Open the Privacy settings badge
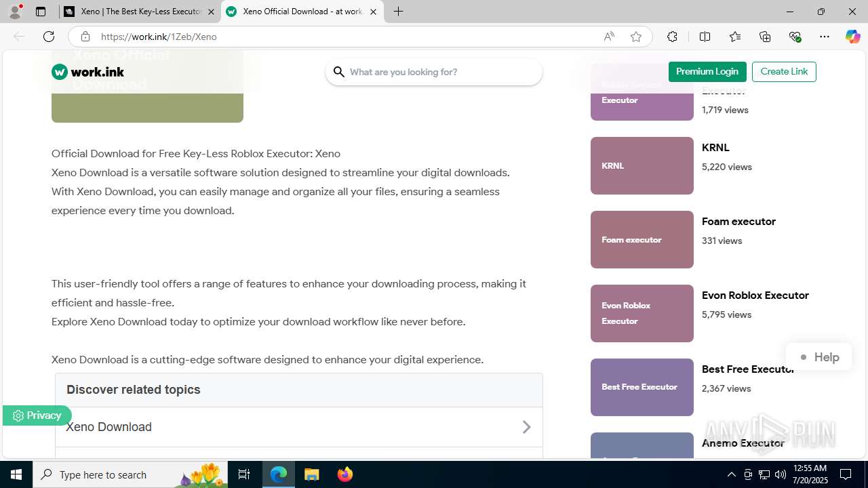The height and width of the screenshot is (488, 868). (37, 415)
